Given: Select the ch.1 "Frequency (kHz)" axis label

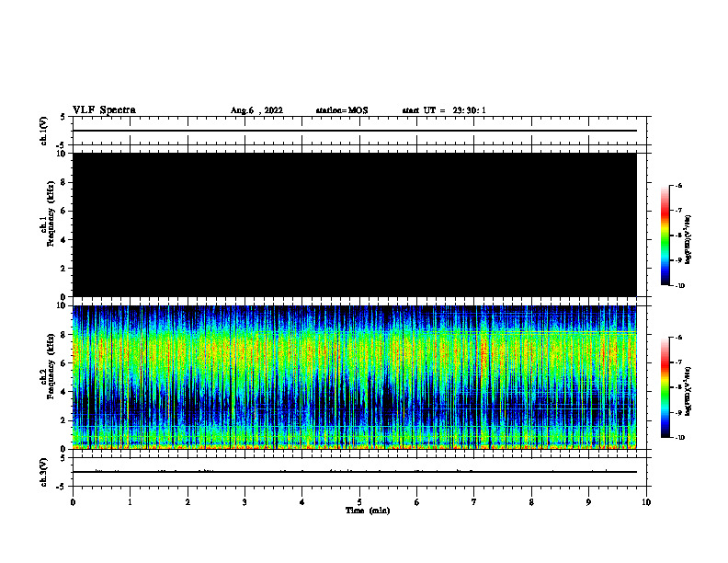Looking at the screenshot, I should pos(51,213).
